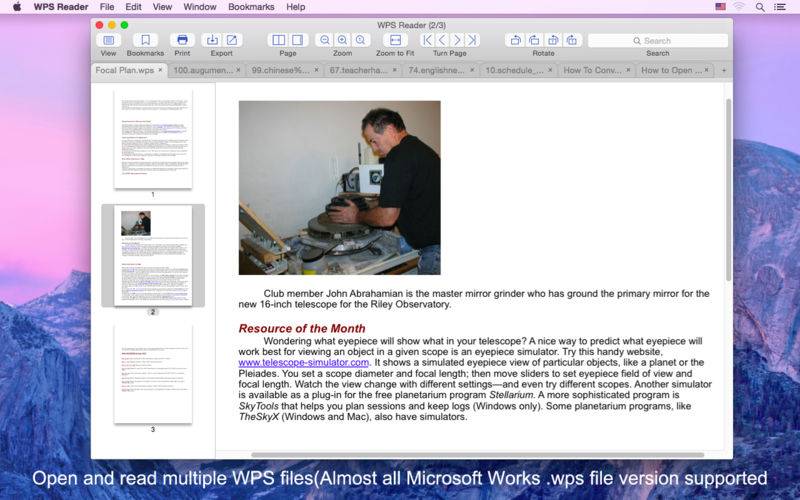Select the single-page layout icon
The height and width of the screenshot is (500, 800).
pos(297,40)
